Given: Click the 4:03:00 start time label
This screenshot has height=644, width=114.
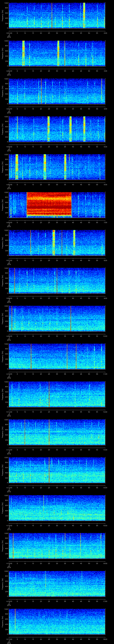Looking at the screenshot, I should 9,109.
